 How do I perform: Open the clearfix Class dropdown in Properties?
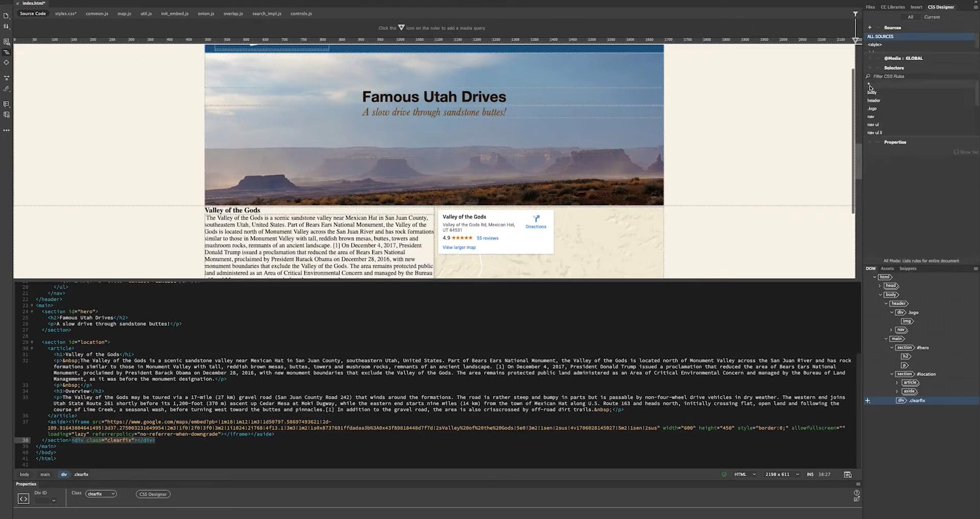pos(101,494)
